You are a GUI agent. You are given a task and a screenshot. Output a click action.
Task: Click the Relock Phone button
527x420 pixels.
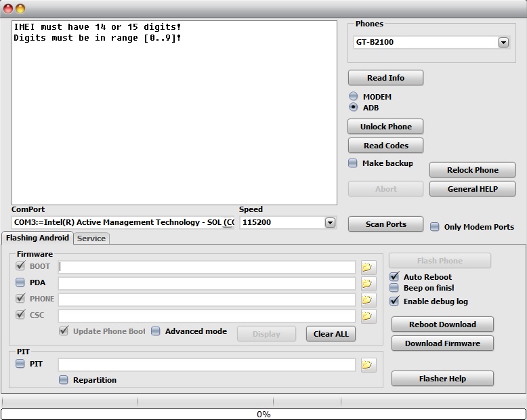[472, 170]
